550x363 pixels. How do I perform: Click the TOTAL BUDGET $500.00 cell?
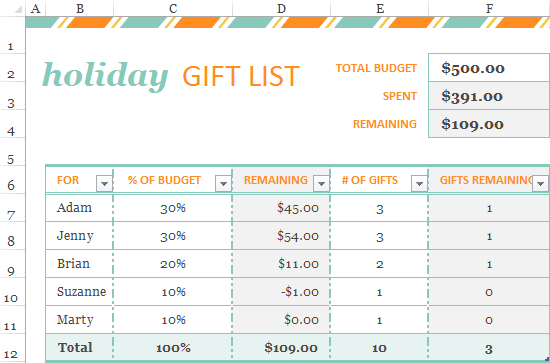(489, 68)
